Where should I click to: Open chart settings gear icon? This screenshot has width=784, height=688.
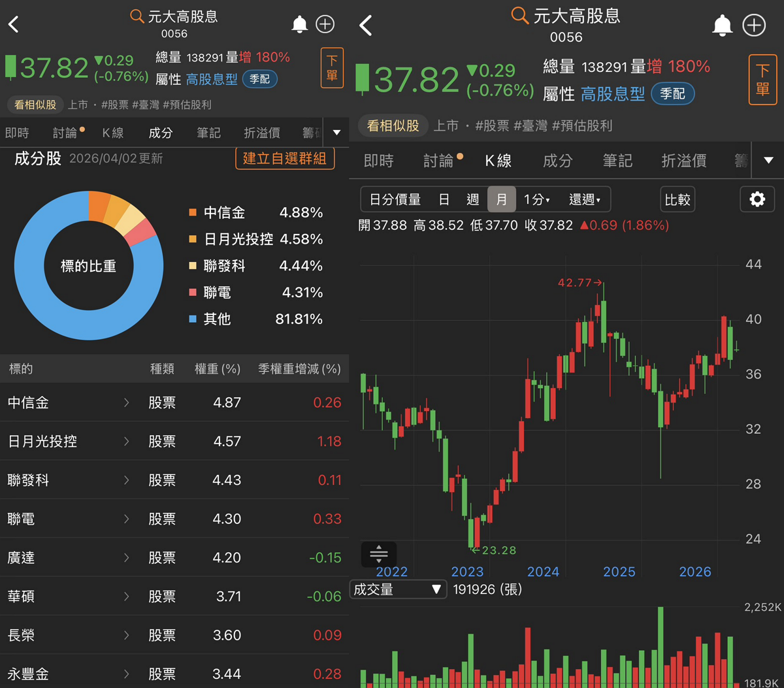[x=757, y=199]
